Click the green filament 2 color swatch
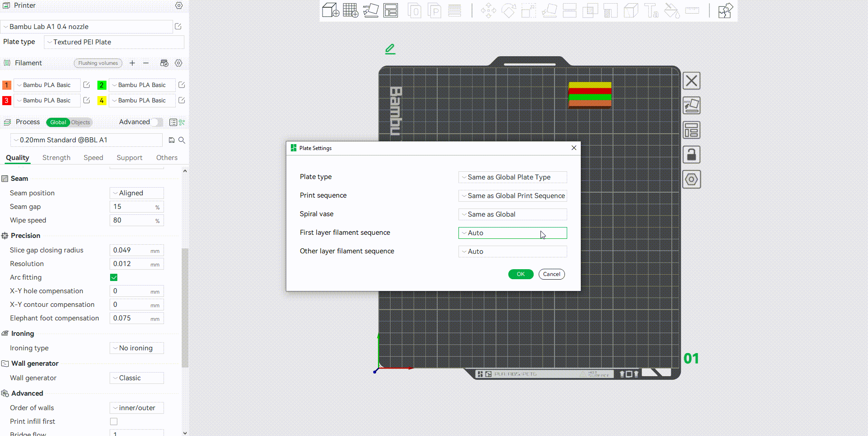Screen dimensions: 868x436 102,85
